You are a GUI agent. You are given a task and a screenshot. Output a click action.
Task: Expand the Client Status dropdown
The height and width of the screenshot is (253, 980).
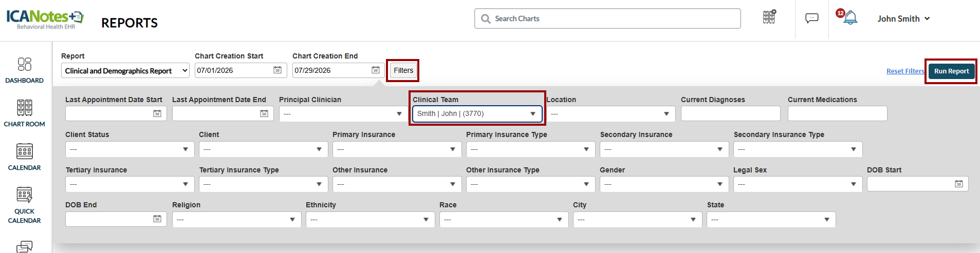130,149
